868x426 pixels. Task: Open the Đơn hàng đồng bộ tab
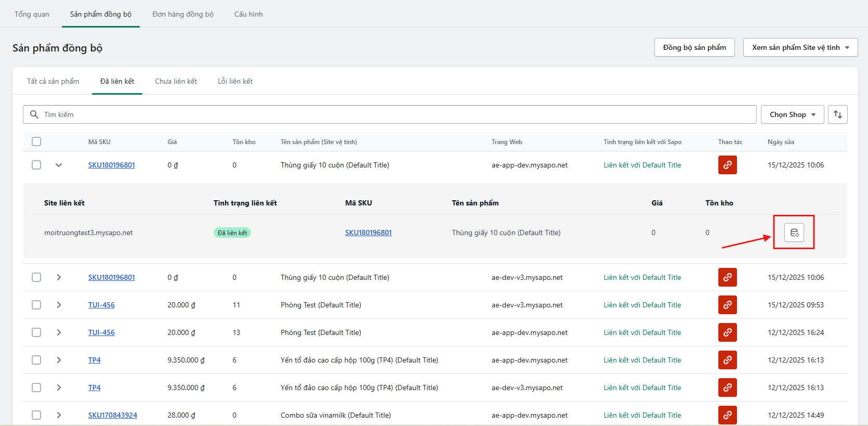point(182,14)
